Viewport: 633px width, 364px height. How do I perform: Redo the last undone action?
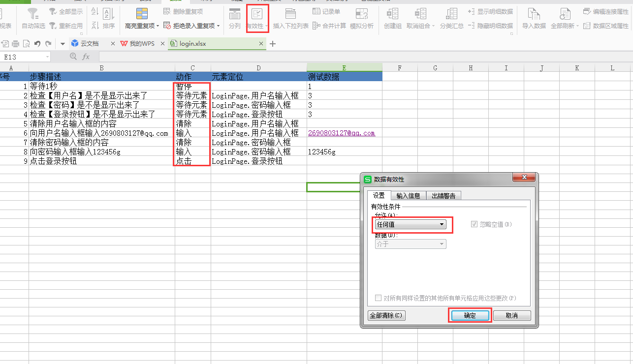pos(48,44)
